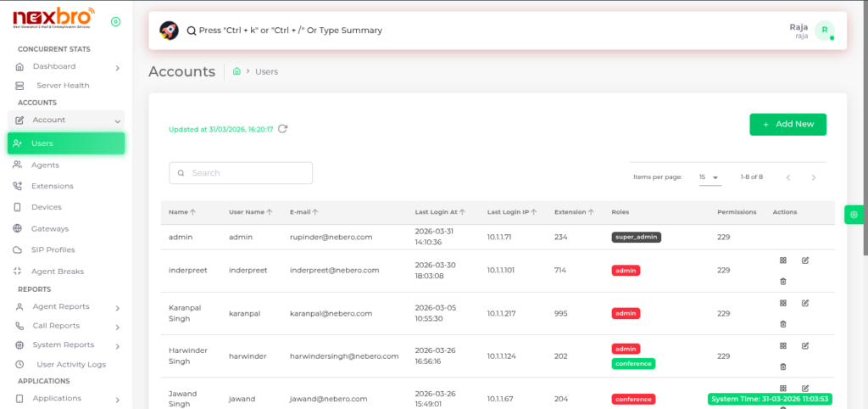868x409 pixels.
Task: Delete user Karanpal Singh via trash icon
Action: (782, 323)
